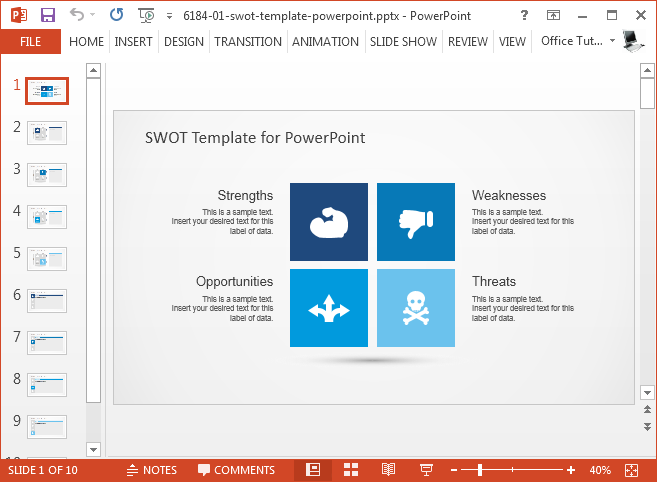Image resolution: width=657 pixels, height=482 pixels.
Task: Switch to the INSERT ribbon tab
Action: pyautogui.click(x=133, y=41)
